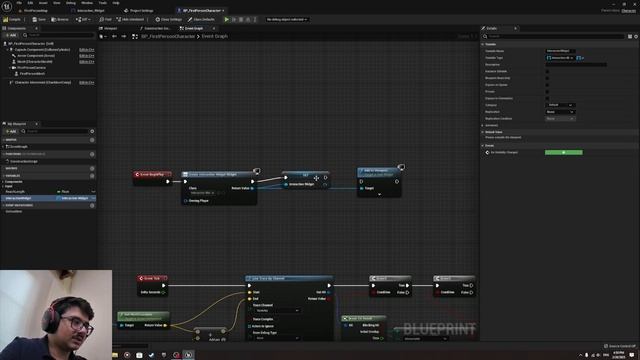The width and height of the screenshot is (640, 360).
Task: Click Edit in C++ link for Mesh component
Action: (x=87, y=62)
